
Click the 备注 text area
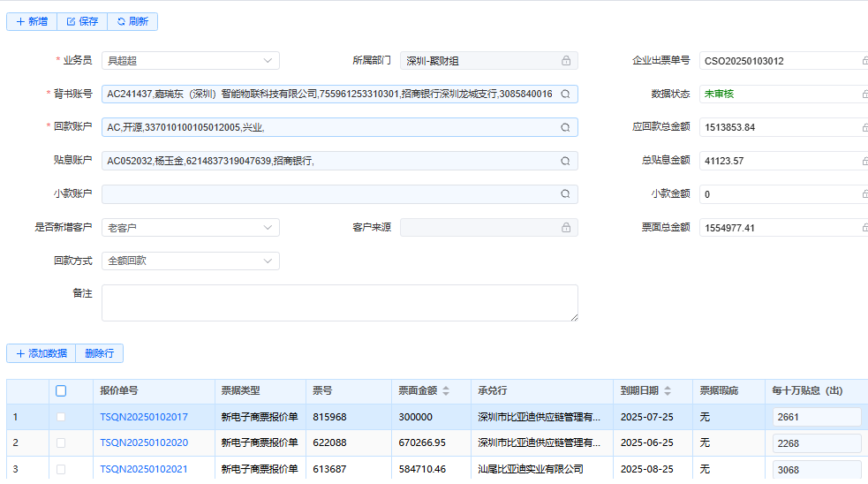click(339, 302)
